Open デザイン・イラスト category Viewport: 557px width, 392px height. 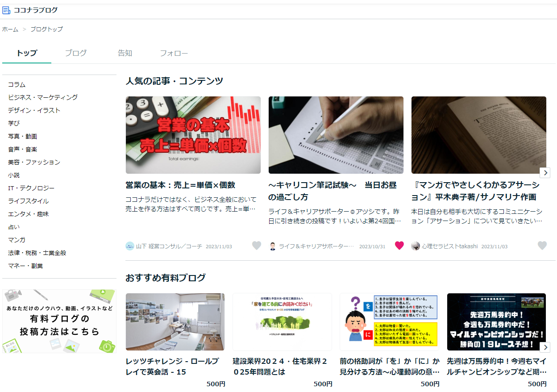click(34, 110)
